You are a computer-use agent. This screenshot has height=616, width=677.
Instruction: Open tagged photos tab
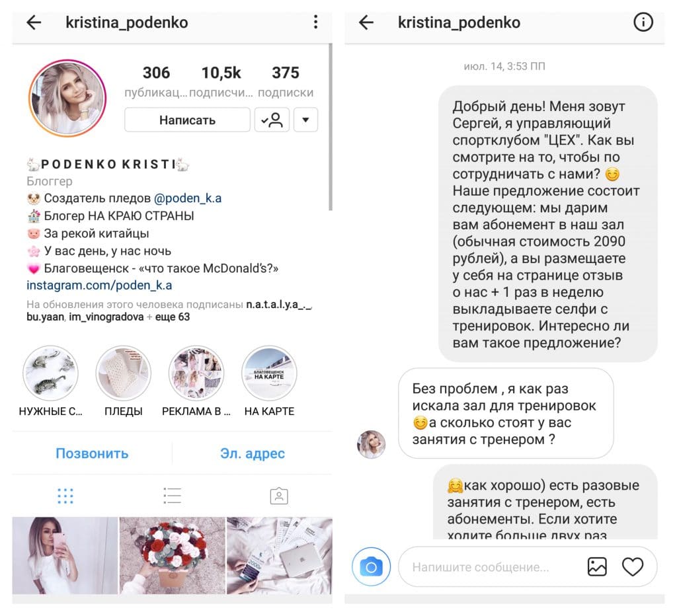279,496
